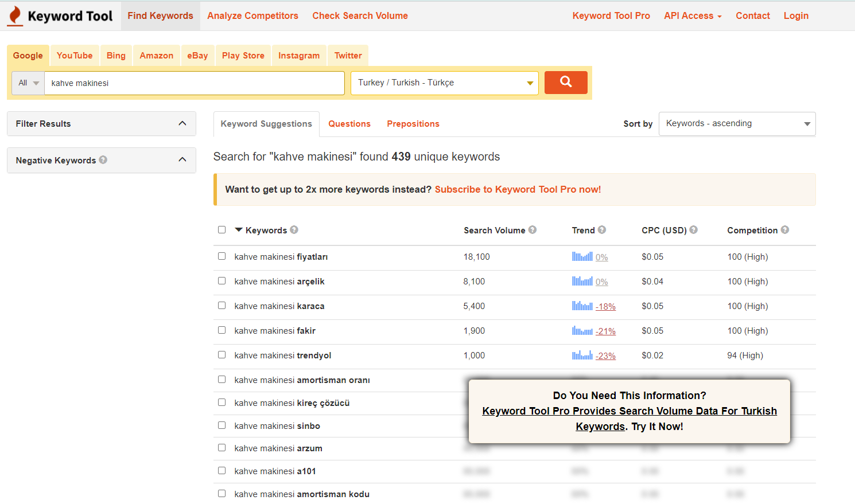The width and height of the screenshot is (855, 504).
Task: Open help icon beside Keywords column header
Action: pos(294,229)
